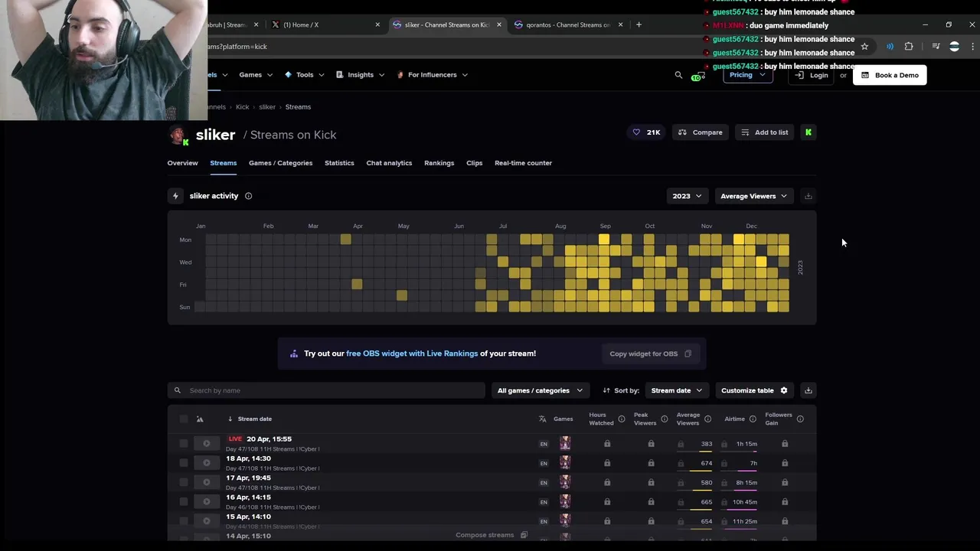The width and height of the screenshot is (980, 551).
Task: Click the Login link
Action: coord(812,75)
